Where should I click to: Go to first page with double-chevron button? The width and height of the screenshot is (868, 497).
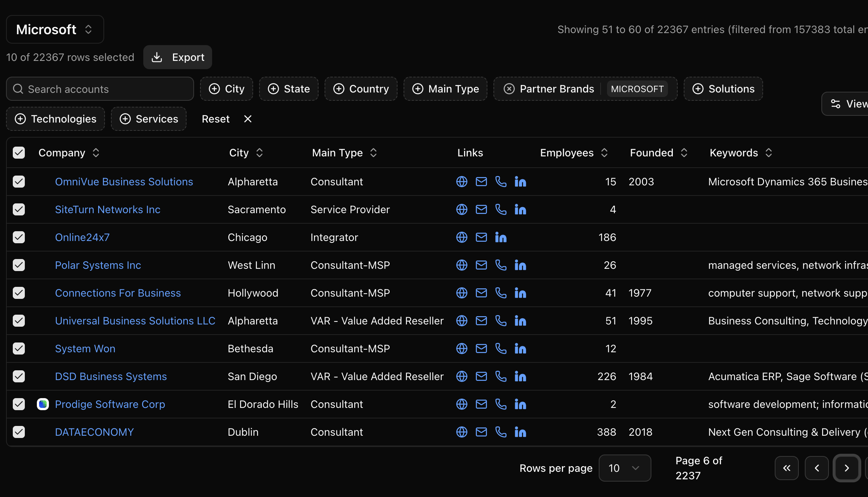pyautogui.click(x=786, y=468)
